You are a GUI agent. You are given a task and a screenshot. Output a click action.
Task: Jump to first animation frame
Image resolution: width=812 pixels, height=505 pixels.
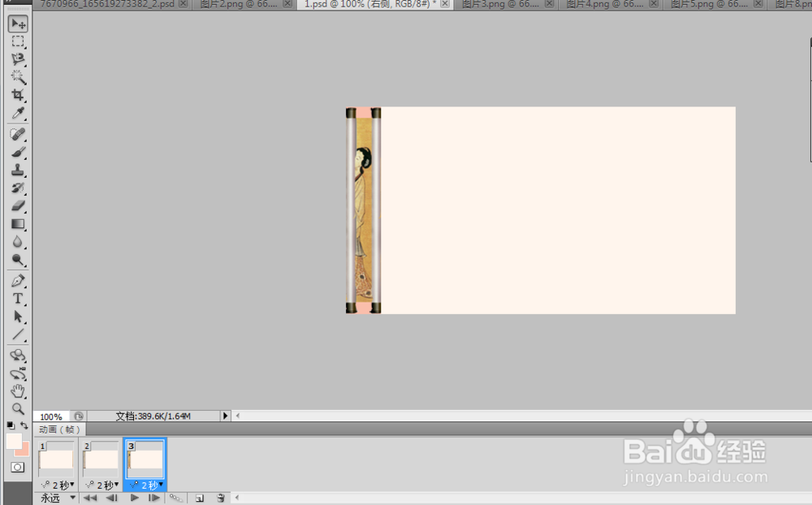(x=90, y=499)
